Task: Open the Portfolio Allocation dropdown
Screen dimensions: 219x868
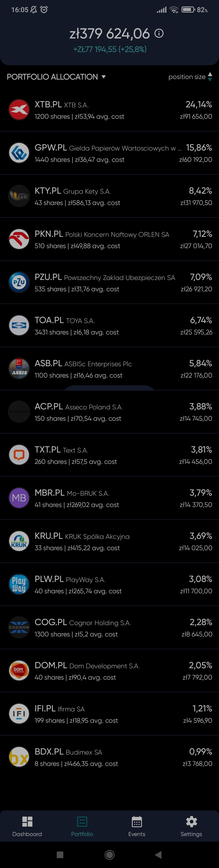Action: [x=103, y=77]
